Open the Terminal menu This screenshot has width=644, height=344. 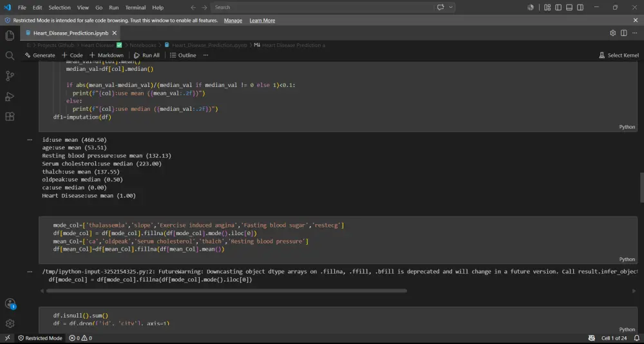click(135, 7)
